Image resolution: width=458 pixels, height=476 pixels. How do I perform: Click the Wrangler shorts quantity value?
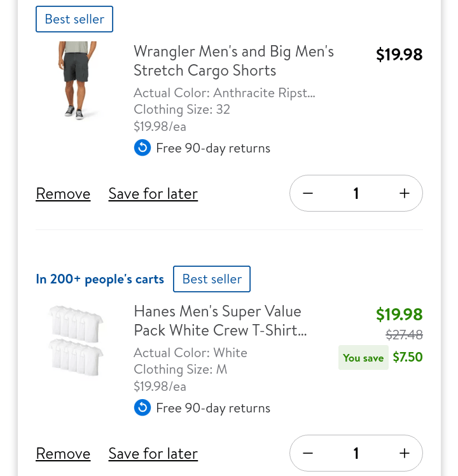point(356,193)
